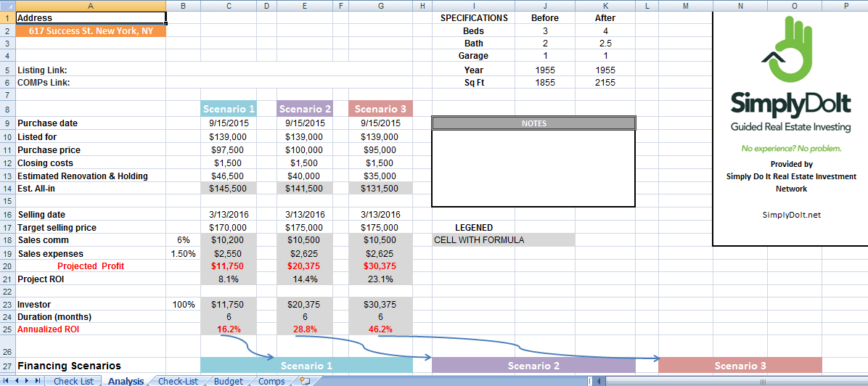
Task: Click the Scenario 3 Projected Profit value
Action: click(381, 266)
